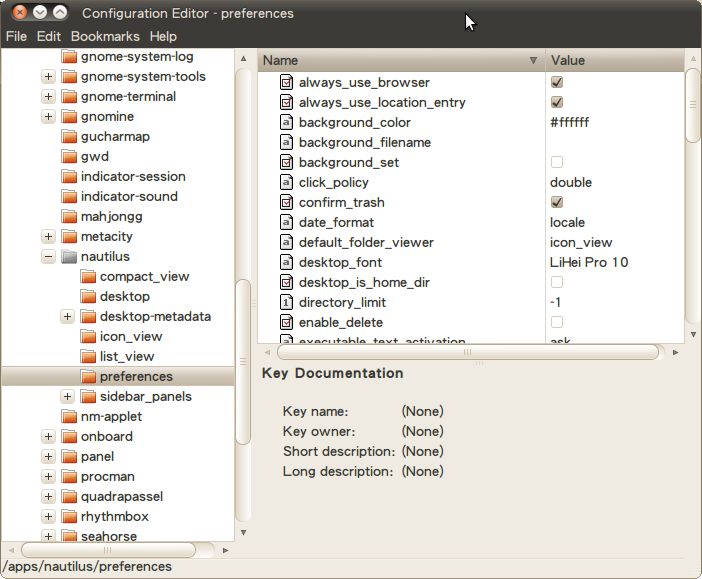Click the string key icon for background_color
Viewport: 702px width, 579px height.
pyautogui.click(x=287, y=122)
